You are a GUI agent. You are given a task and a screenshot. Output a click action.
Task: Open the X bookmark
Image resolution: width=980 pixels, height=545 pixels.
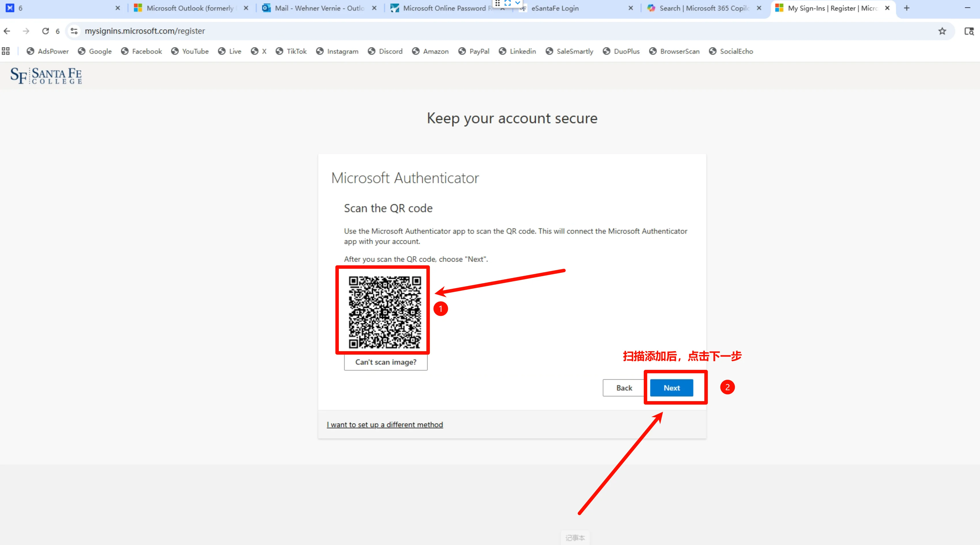(x=259, y=51)
